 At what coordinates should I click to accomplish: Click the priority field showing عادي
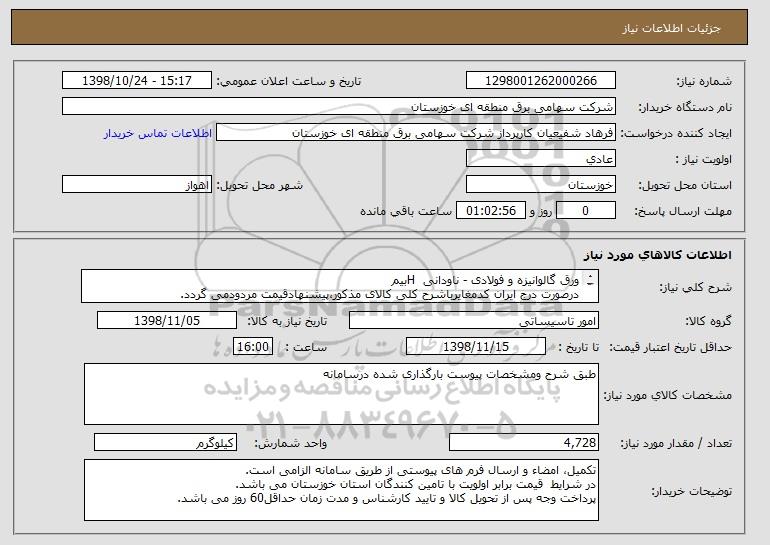coord(541,159)
